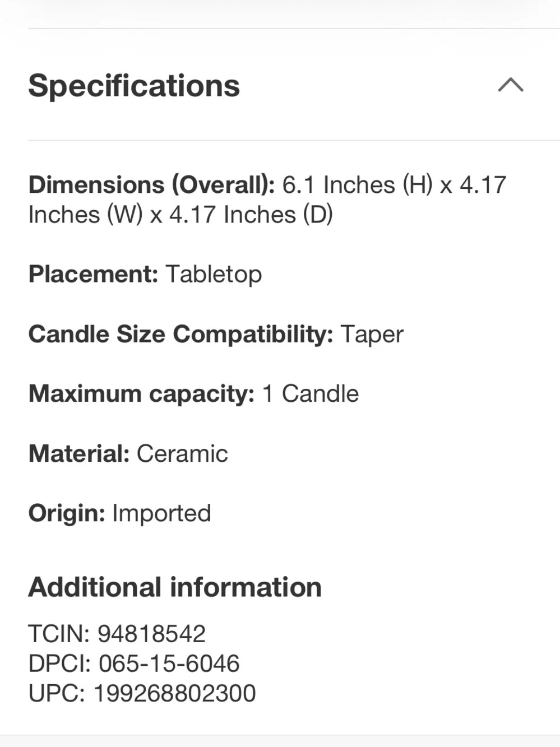Click the 6.1 Inches (H) dimension text
Image resolution: width=560 pixels, height=747 pixels.
pyautogui.click(x=358, y=185)
